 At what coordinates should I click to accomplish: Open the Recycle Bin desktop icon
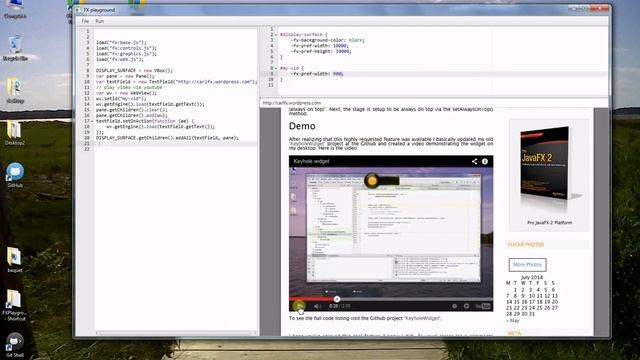pyautogui.click(x=15, y=48)
